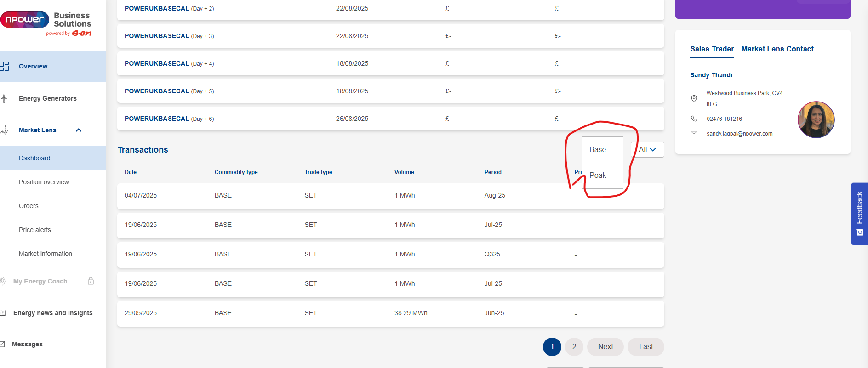Collapse the Market Lens menu chevron
868x368 pixels.
[x=79, y=130]
